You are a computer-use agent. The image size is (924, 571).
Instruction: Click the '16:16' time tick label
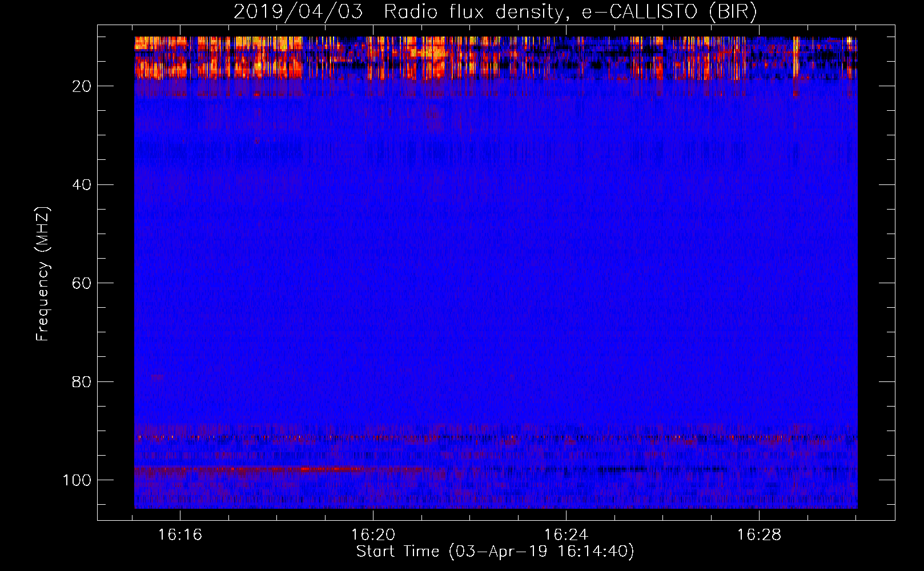(x=180, y=535)
